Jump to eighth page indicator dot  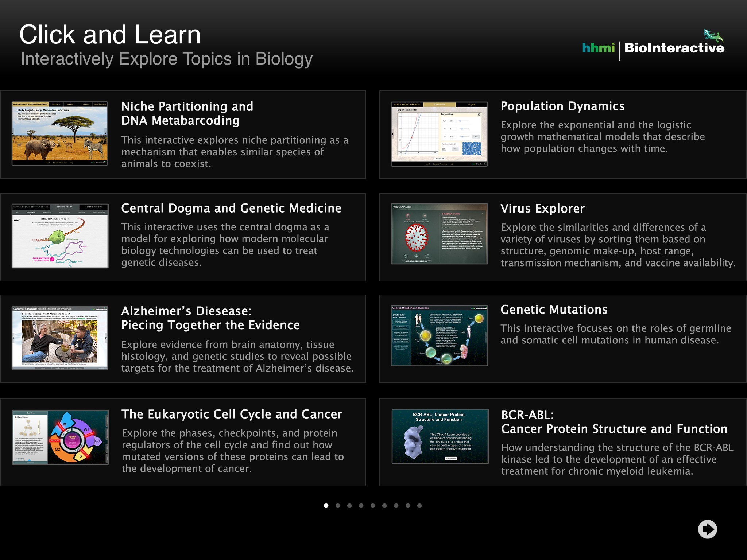pos(408,506)
